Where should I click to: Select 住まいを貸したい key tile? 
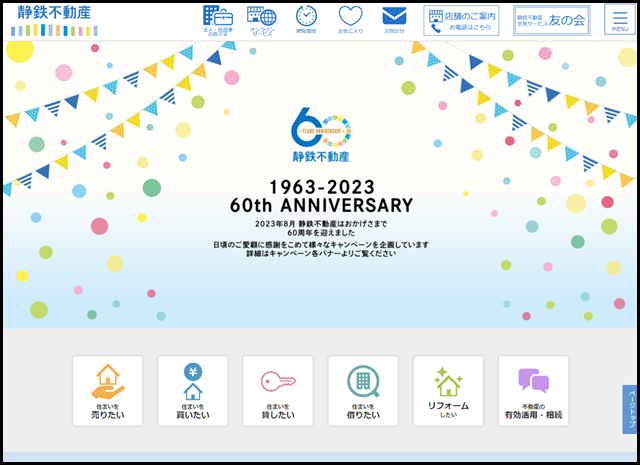click(x=278, y=391)
